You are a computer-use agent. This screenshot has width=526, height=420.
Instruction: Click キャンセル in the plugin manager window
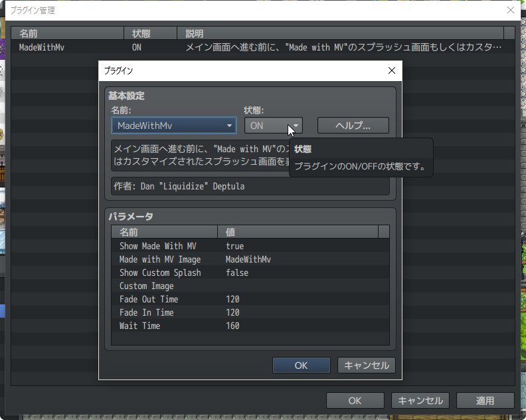coord(420,401)
